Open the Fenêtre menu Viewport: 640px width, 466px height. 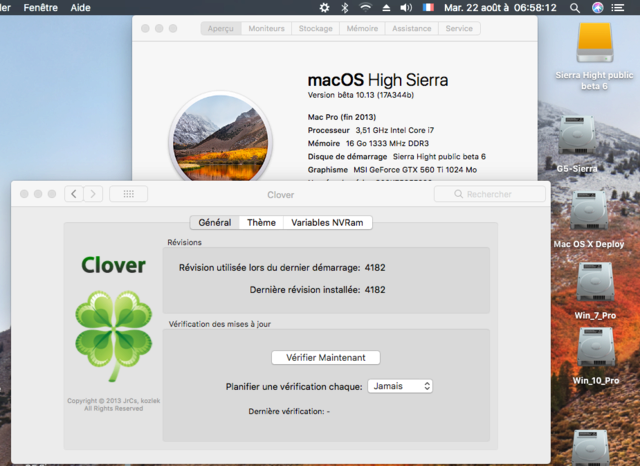[40, 7]
